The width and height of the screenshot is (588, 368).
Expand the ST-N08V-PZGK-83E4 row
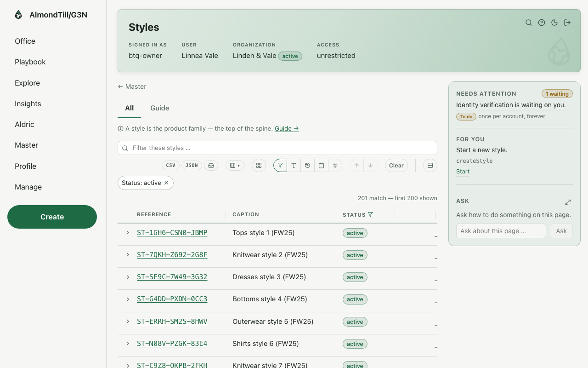coord(128,344)
